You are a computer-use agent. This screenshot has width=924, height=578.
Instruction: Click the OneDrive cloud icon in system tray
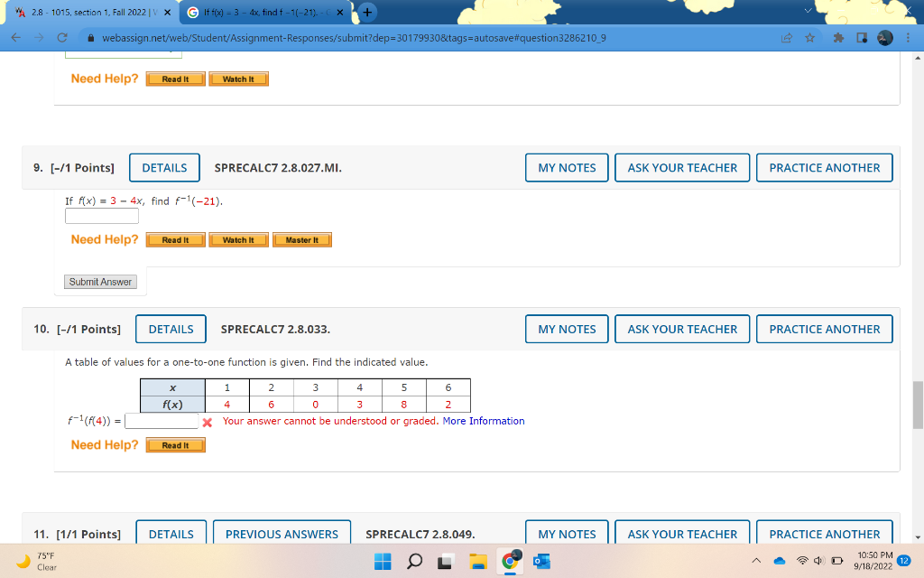point(778,561)
